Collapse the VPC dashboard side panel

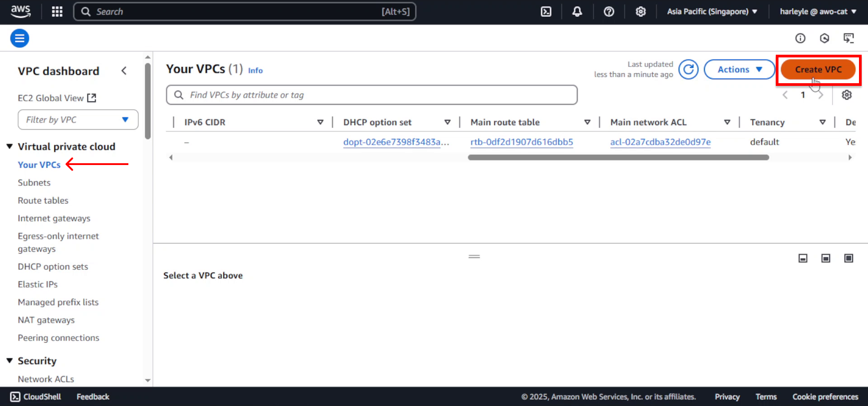point(124,71)
